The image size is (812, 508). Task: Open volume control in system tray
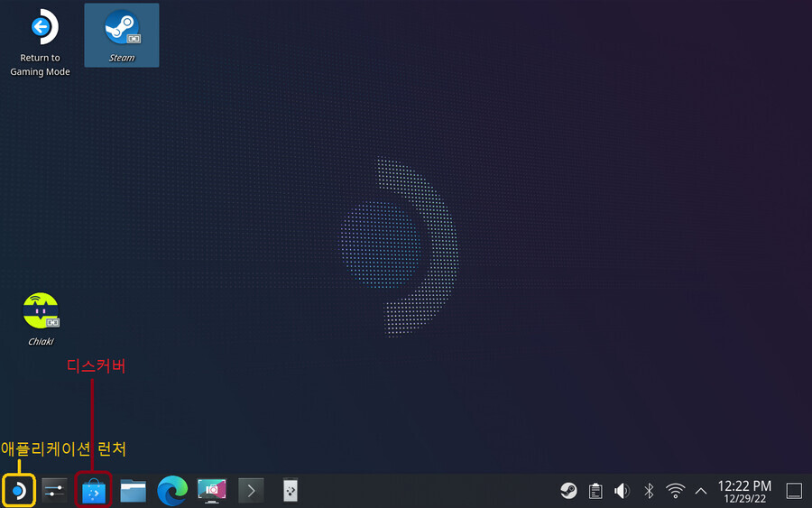pos(622,490)
